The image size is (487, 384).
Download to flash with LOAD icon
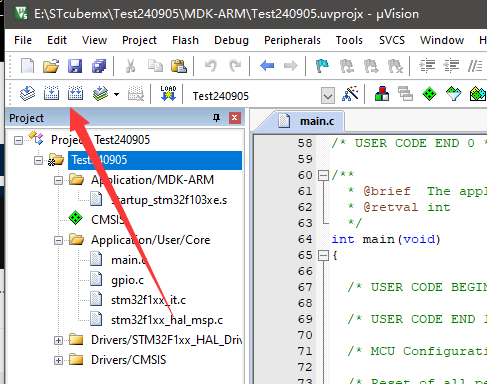pyautogui.click(x=168, y=94)
